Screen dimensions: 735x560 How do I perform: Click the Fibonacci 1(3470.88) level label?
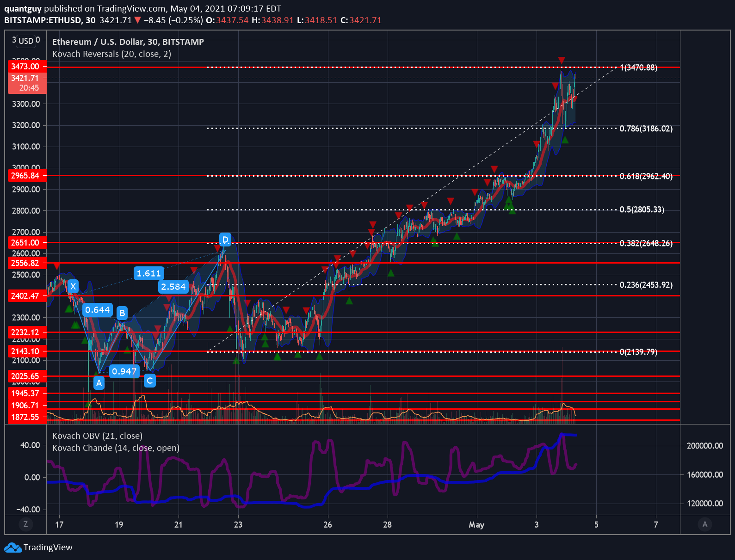click(x=638, y=68)
